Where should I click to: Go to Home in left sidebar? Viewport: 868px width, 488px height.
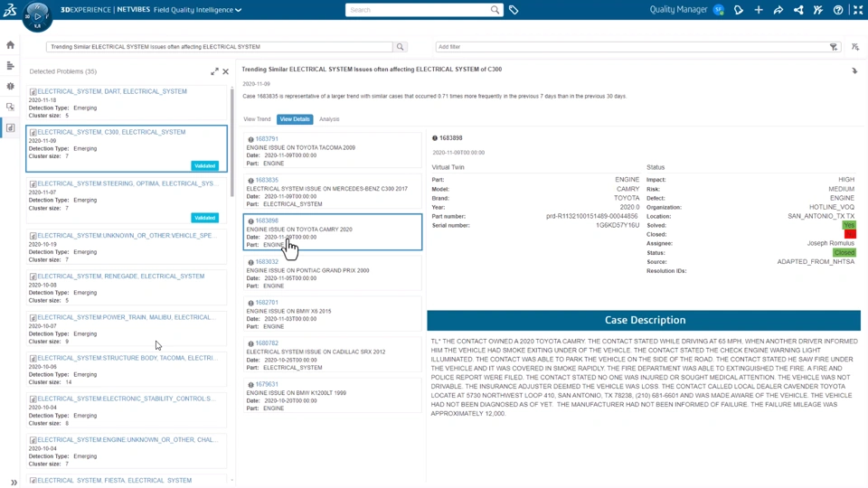[x=11, y=45]
